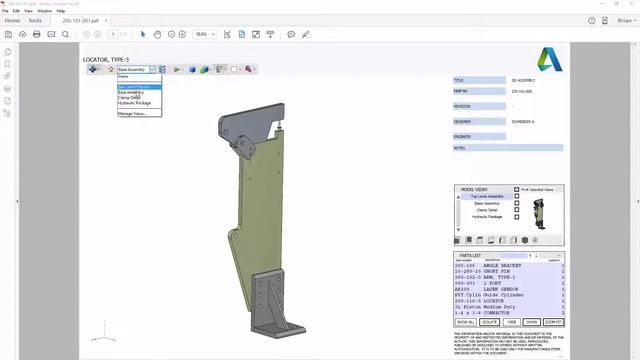This screenshot has width=640, height=360.
Task: Open the Brian account dropdown
Action: click(627, 20)
